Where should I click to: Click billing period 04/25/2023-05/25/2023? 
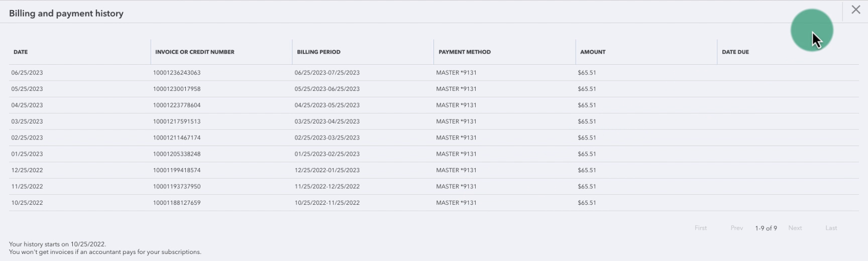pyautogui.click(x=327, y=105)
